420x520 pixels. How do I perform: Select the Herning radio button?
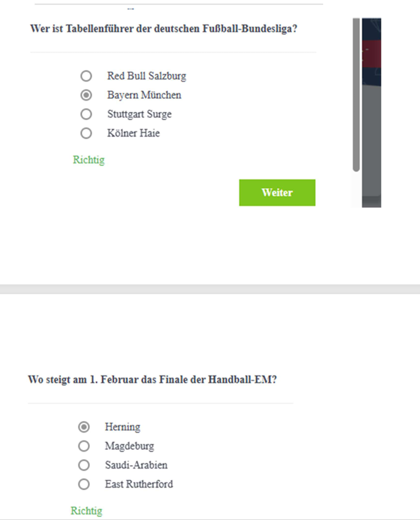tap(84, 427)
